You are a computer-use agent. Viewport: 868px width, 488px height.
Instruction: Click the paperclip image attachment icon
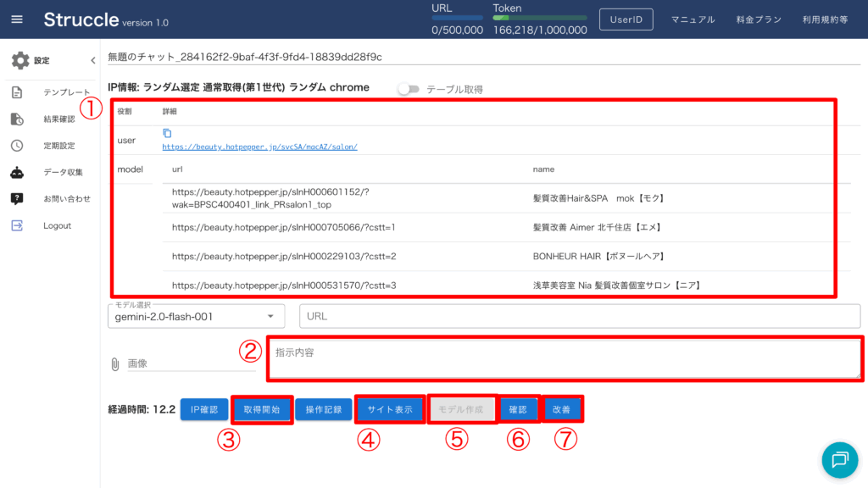click(x=115, y=363)
